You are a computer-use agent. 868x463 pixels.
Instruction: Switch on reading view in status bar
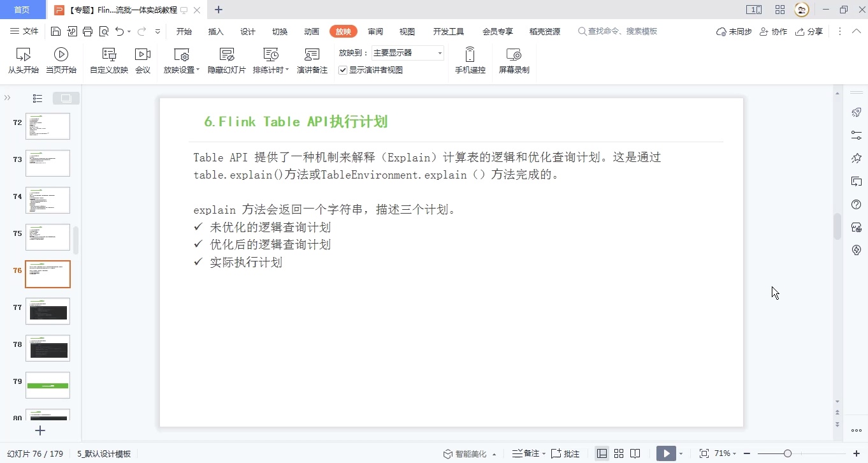635,453
